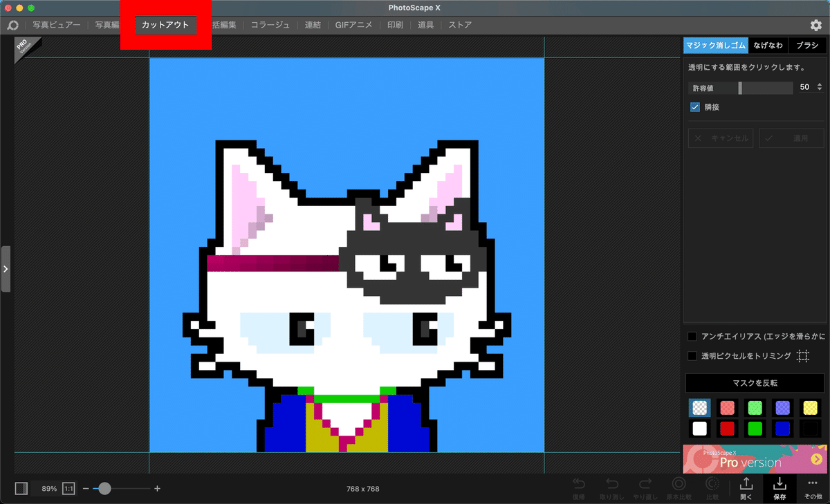Click the キャンセル button

pos(721,138)
